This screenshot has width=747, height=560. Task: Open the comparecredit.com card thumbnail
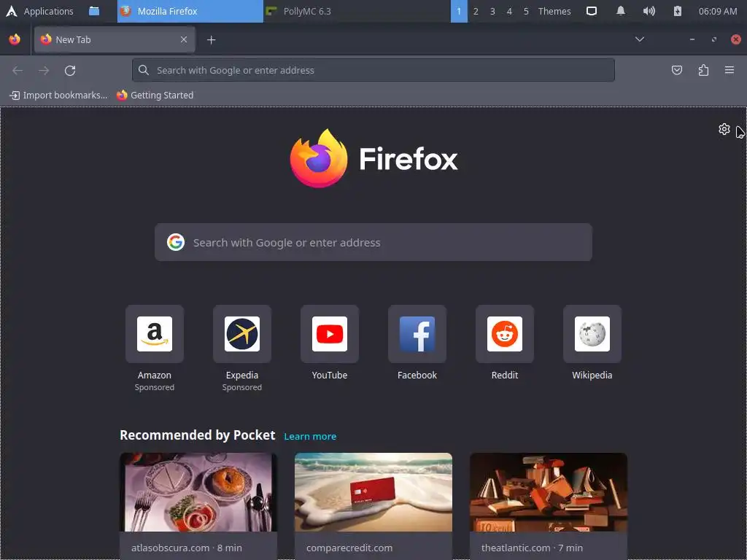(373, 492)
